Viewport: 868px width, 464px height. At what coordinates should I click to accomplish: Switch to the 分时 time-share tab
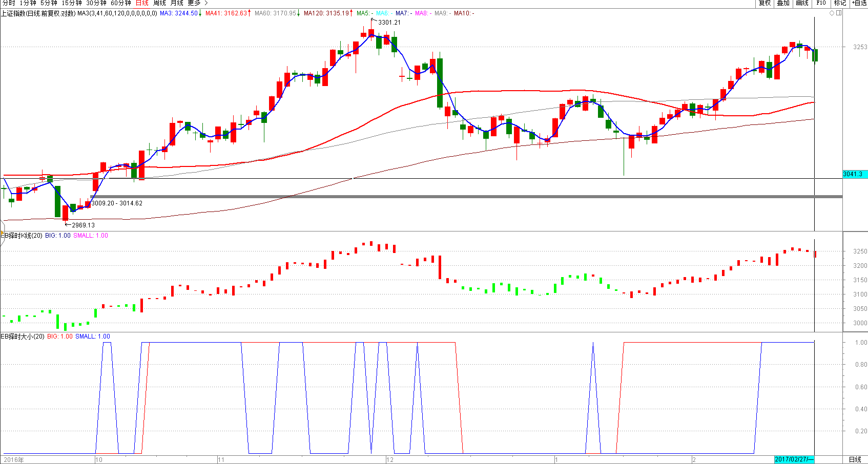[9, 3]
